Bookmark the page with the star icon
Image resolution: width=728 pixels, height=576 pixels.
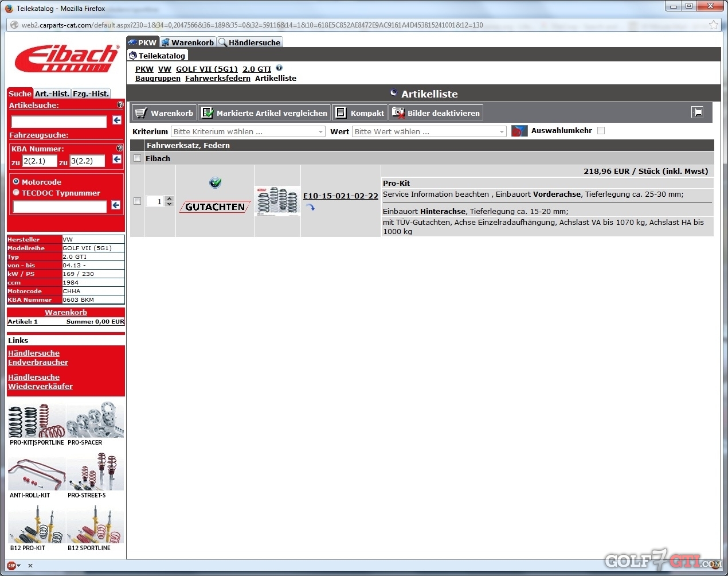click(714, 25)
